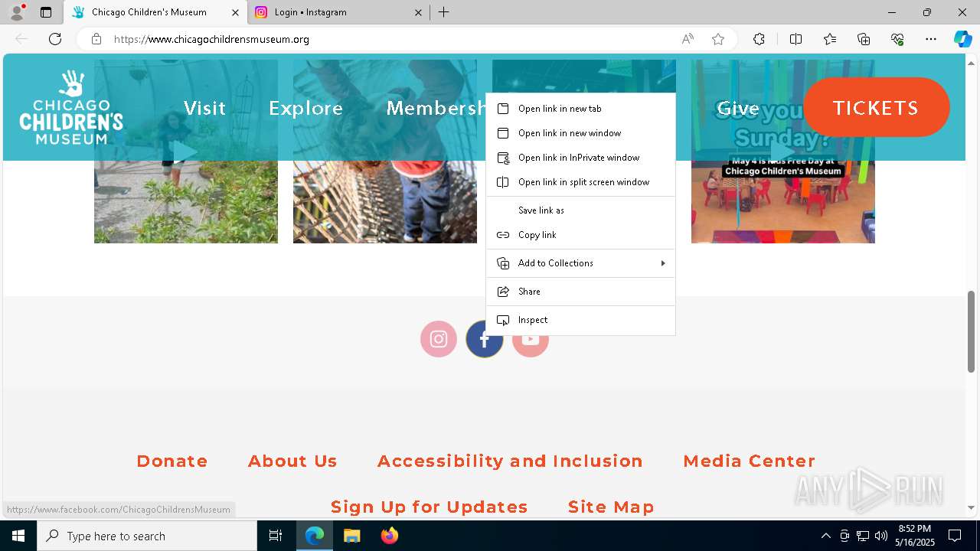Open Extensions puzzle icon
Viewport: 980px width, 551px height.
(759, 39)
